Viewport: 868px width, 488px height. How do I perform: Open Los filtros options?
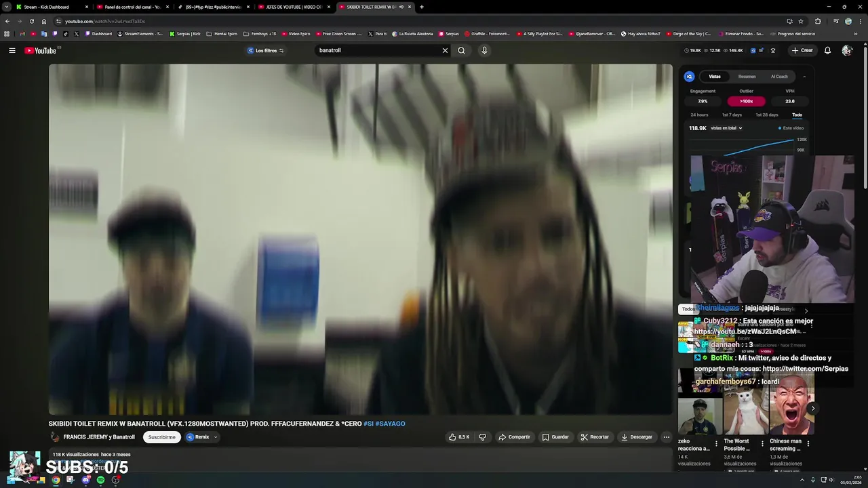[266, 50]
